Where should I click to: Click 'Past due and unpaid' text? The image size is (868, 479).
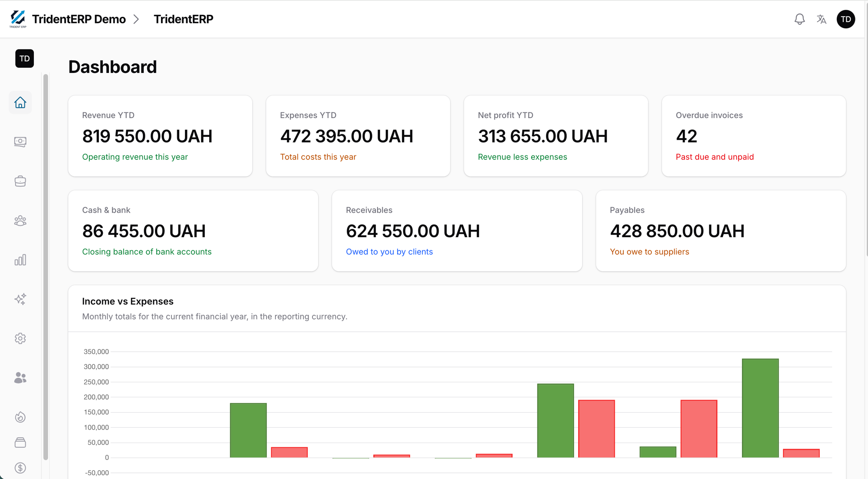pyautogui.click(x=714, y=157)
